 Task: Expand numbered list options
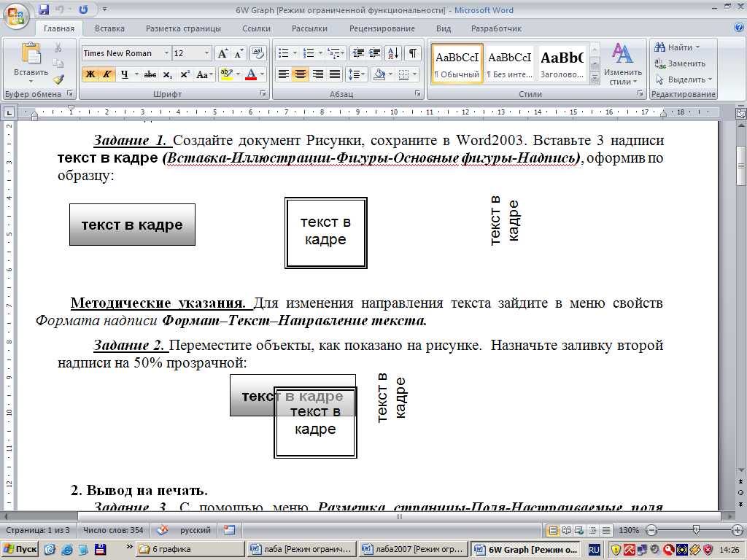pyautogui.click(x=321, y=53)
